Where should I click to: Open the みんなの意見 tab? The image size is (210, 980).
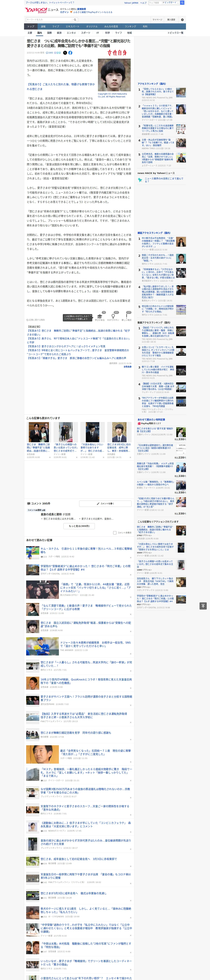[111, 27]
